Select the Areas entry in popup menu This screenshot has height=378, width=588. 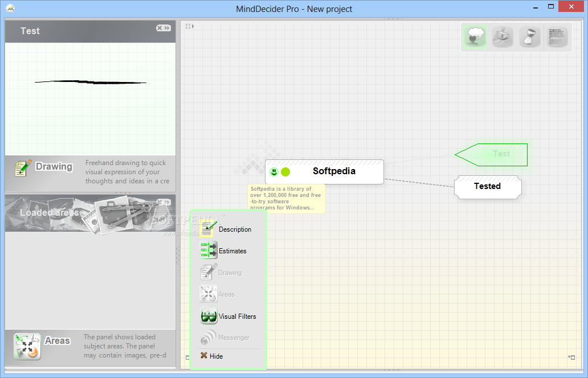pyautogui.click(x=226, y=294)
